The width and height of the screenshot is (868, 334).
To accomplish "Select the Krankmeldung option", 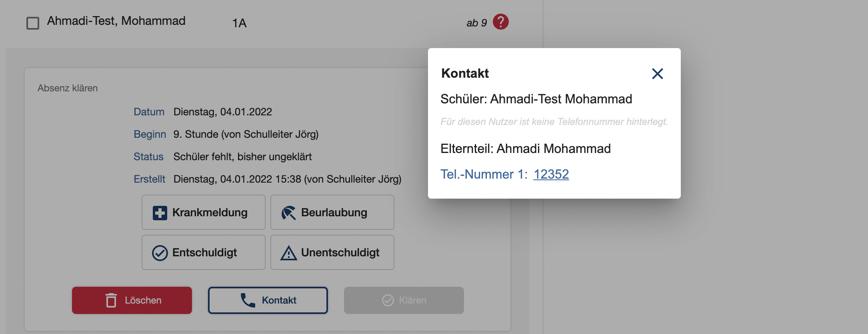I will point(204,212).
